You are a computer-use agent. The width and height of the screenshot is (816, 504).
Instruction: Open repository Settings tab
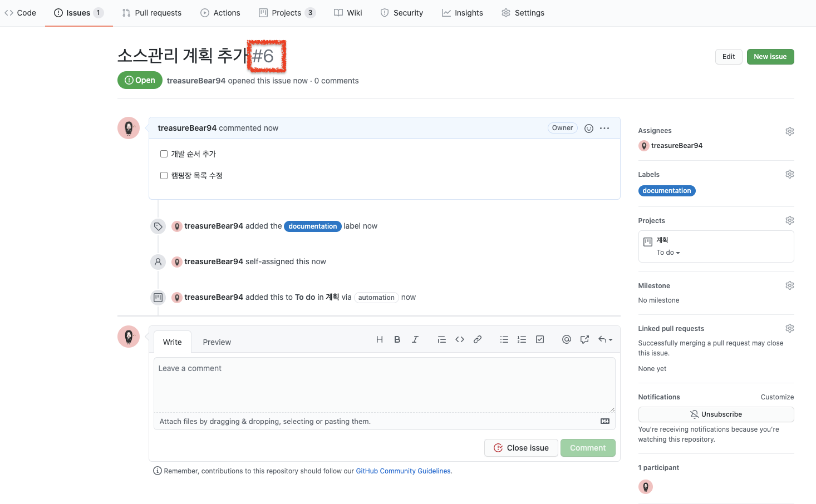point(523,13)
